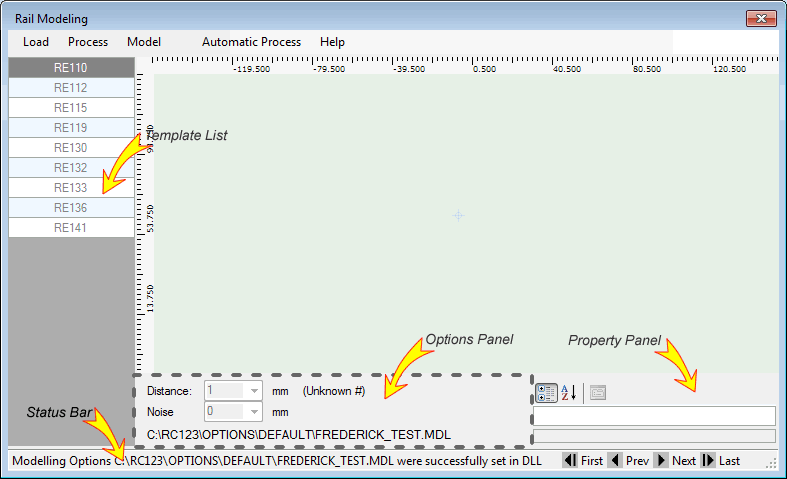The image size is (787, 479).
Task: Select template RE110 in the list
Action: tap(70, 68)
